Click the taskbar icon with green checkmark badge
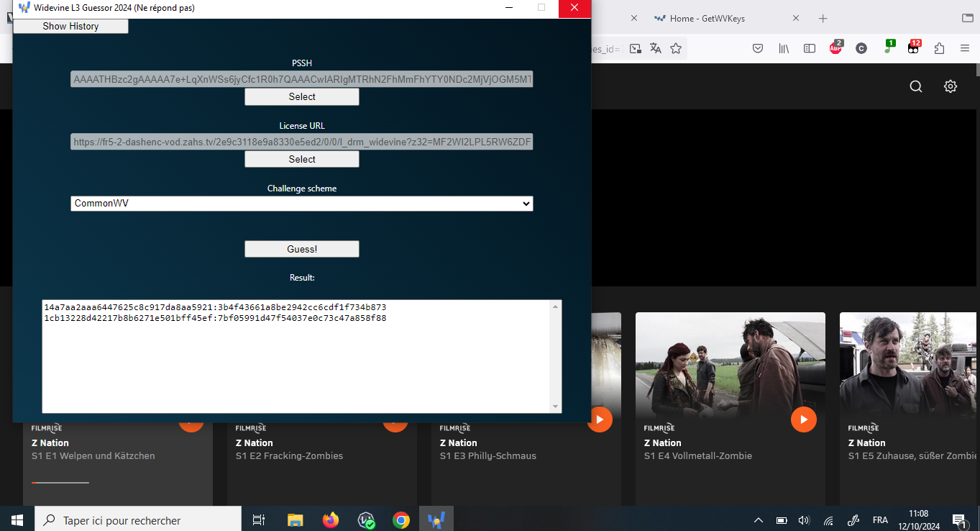This screenshot has width=980, height=531. (x=366, y=519)
